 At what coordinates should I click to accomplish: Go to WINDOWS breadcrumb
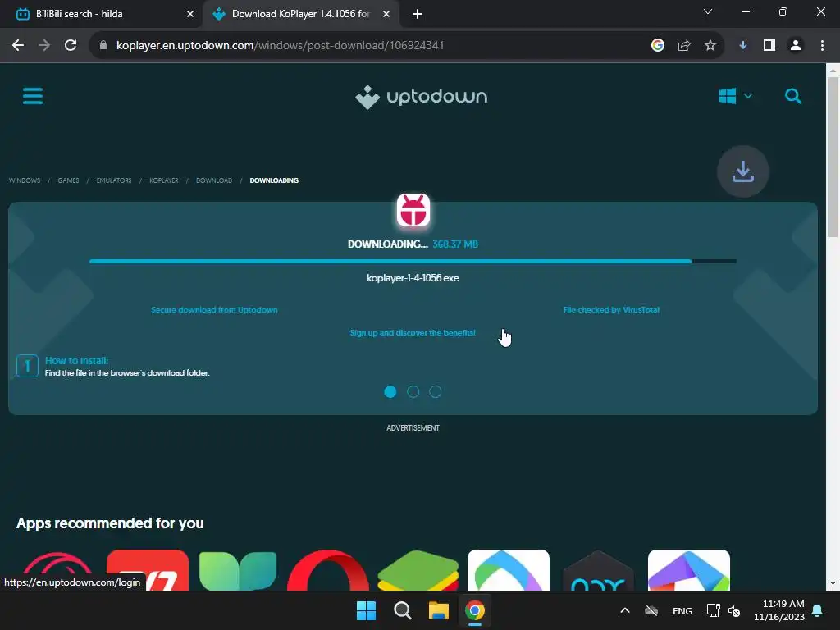[25, 180]
